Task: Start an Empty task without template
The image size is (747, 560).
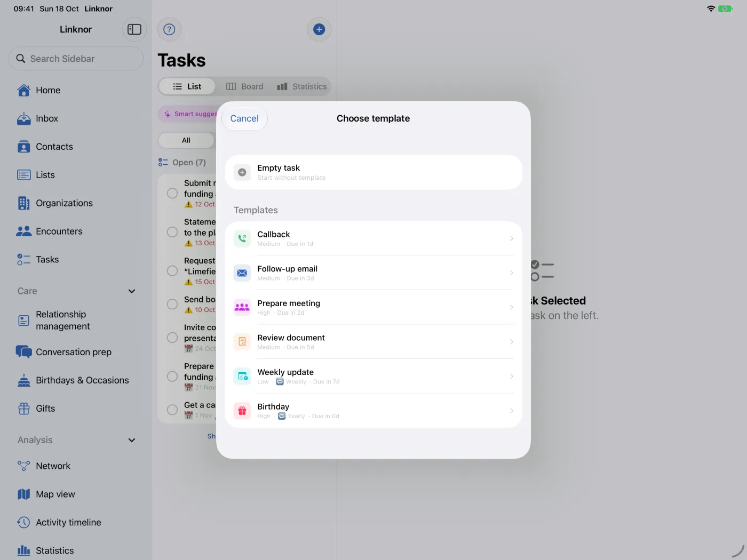Action: click(x=373, y=172)
